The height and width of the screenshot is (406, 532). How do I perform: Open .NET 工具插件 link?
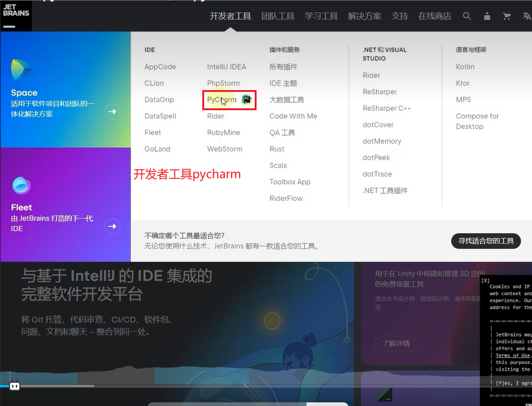click(x=385, y=191)
